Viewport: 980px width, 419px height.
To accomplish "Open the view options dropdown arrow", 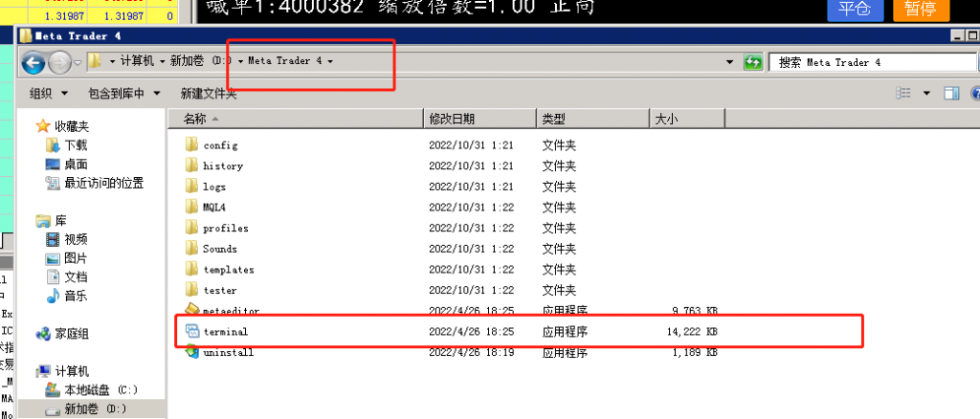I will click(x=926, y=94).
